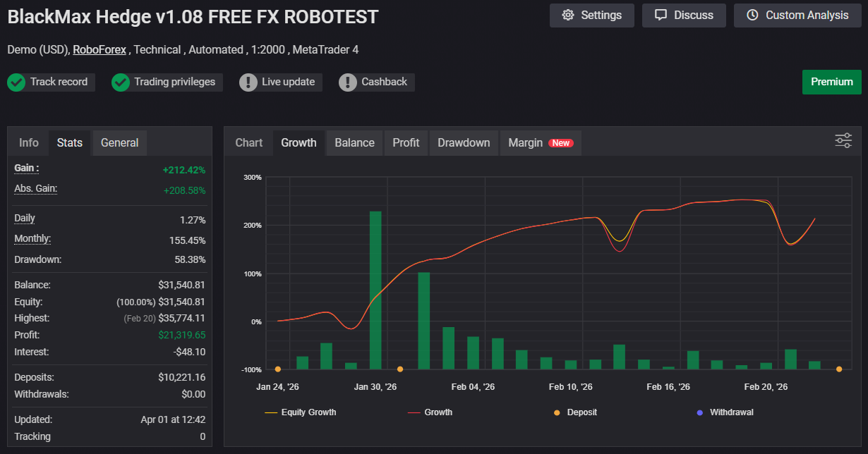Click the tallest green bar near Jan 30
This screenshot has height=454, width=868.
click(x=375, y=290)
